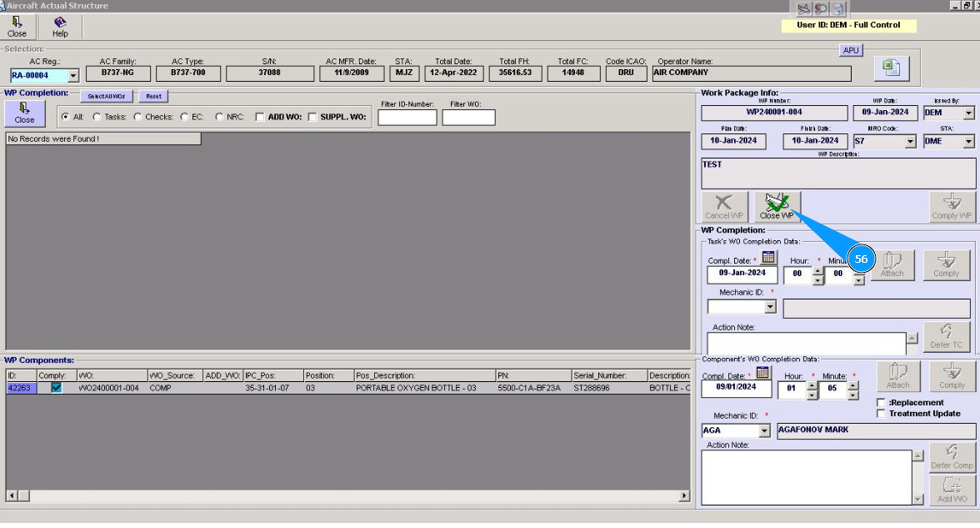980x528 pixels.
Task: Click Attach in Component's WO Completion Data
Action: pos(897,377)
